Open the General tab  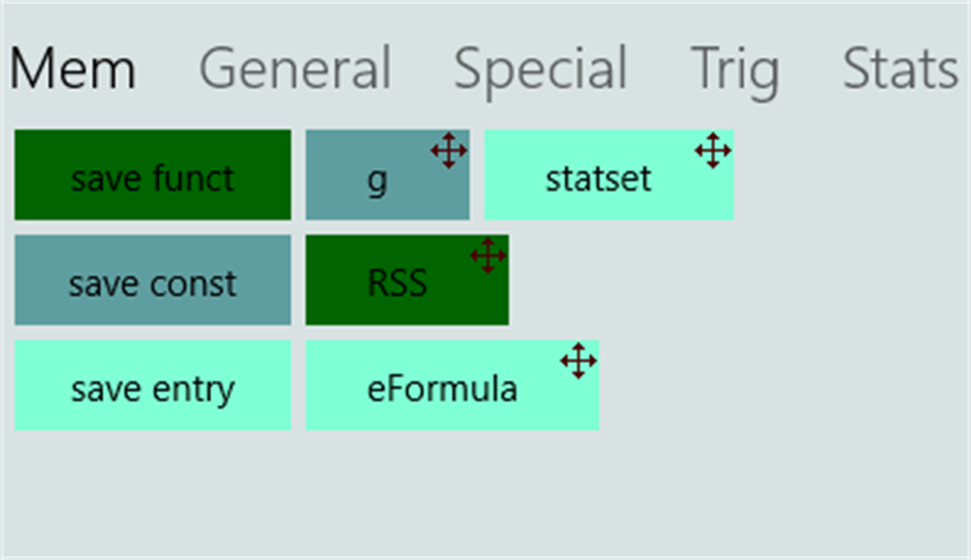[x=295, y=68]
